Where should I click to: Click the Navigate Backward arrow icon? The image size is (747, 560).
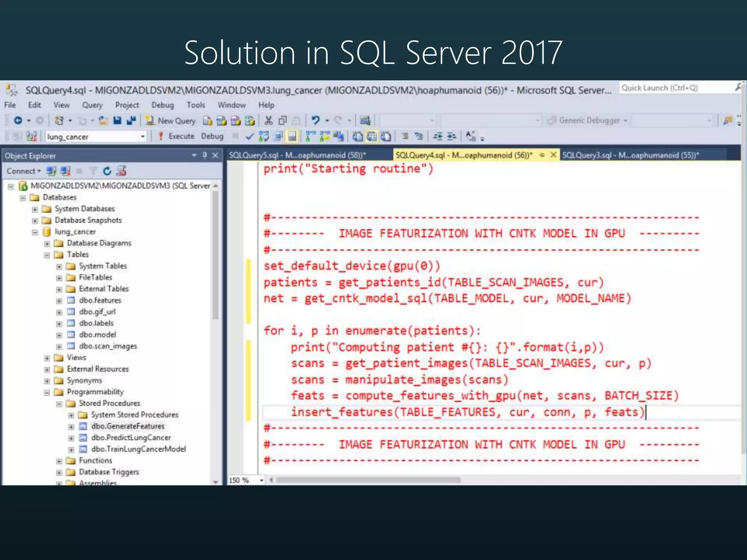18,120
